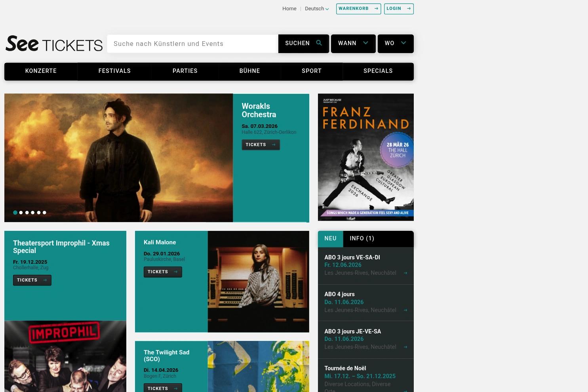This screenshot has height=392, width=588.
Task: Click the arrow icon in Login button
Action: click(409, 9)
